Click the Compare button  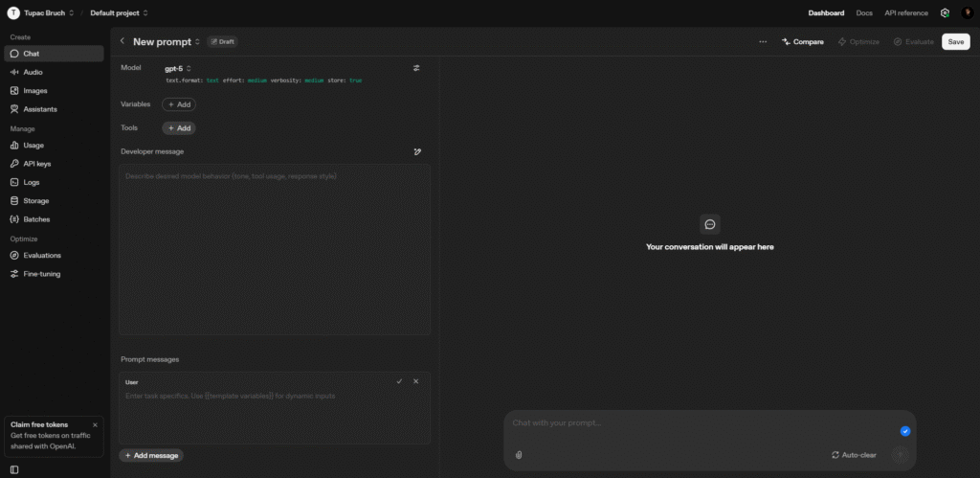click(803, 42)
